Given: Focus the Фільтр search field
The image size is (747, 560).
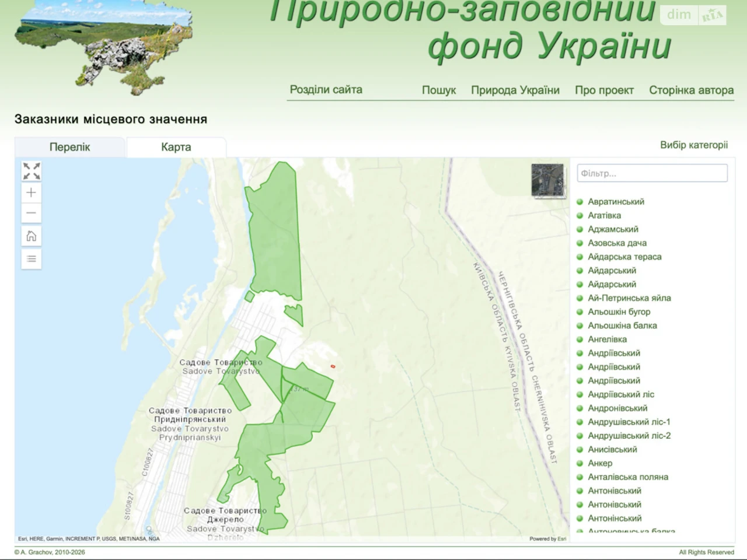Looking at the screenshot, I should click(x=652, y=173).
